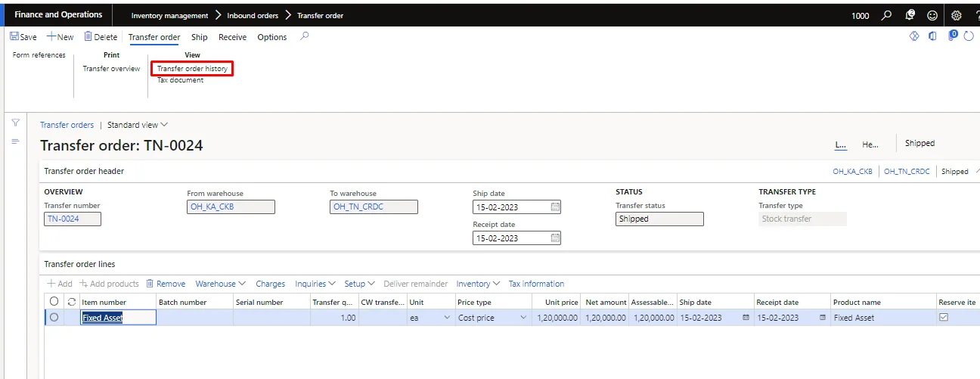Open the global search in top bar
980x379 pixels.
[887, 15]
